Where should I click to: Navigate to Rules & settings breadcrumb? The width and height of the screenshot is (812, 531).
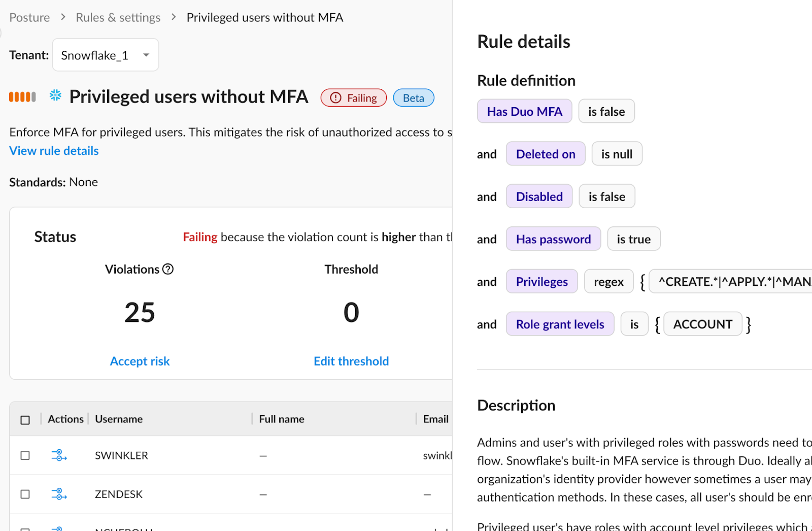pyautogui.click(x=118, y=18)
